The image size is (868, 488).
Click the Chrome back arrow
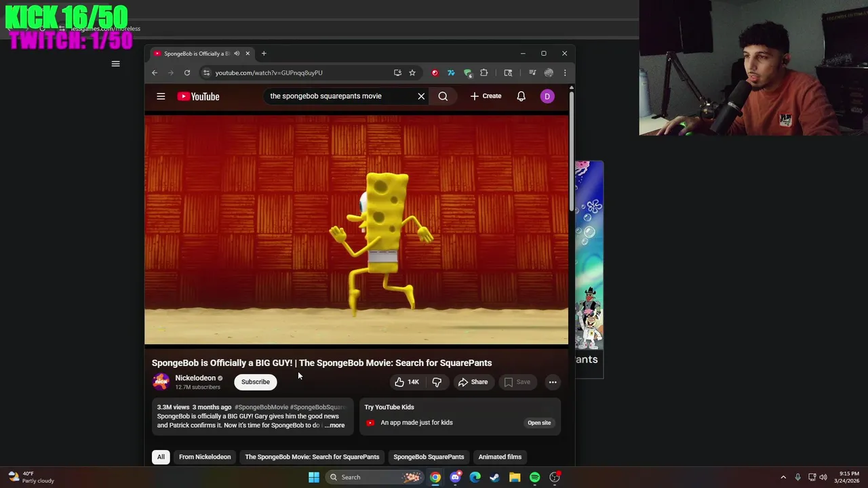(x=155, y=73)
